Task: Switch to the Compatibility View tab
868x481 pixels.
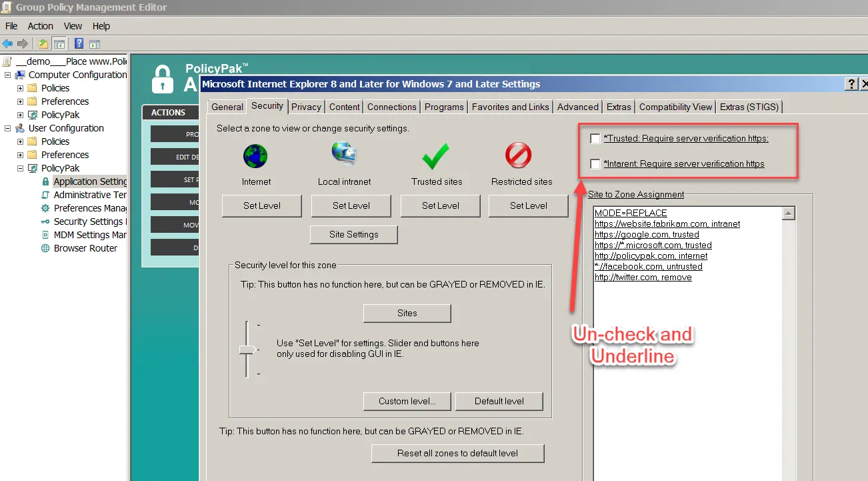Action: pyautogui.click(x=675, y=107)
